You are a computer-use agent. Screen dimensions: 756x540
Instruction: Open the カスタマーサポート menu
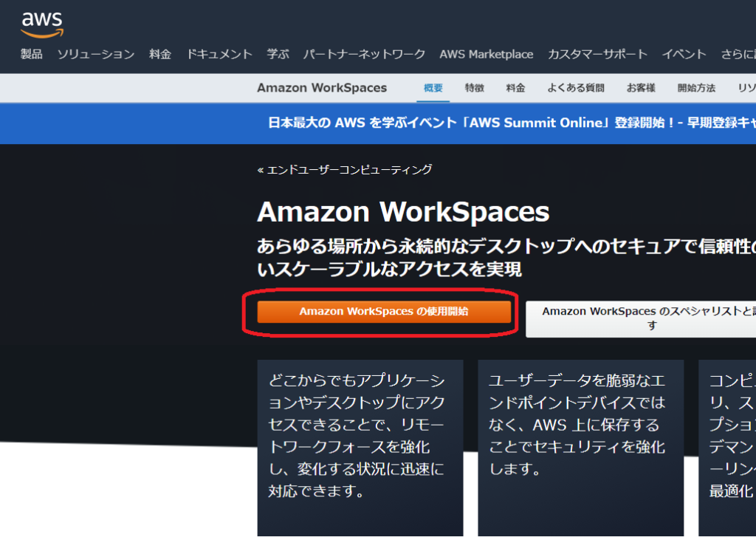(597, 54)
